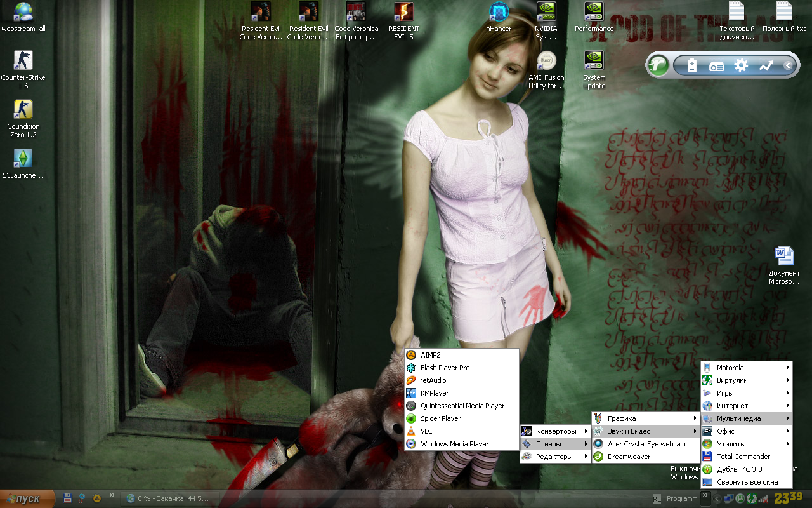Open the network computers tray icon
The height and width of the screenshot is (508, 812).
click(729, 498)
